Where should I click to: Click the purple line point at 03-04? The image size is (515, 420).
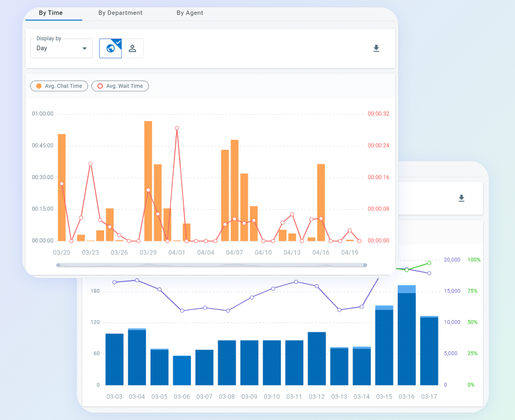[137, 281]
